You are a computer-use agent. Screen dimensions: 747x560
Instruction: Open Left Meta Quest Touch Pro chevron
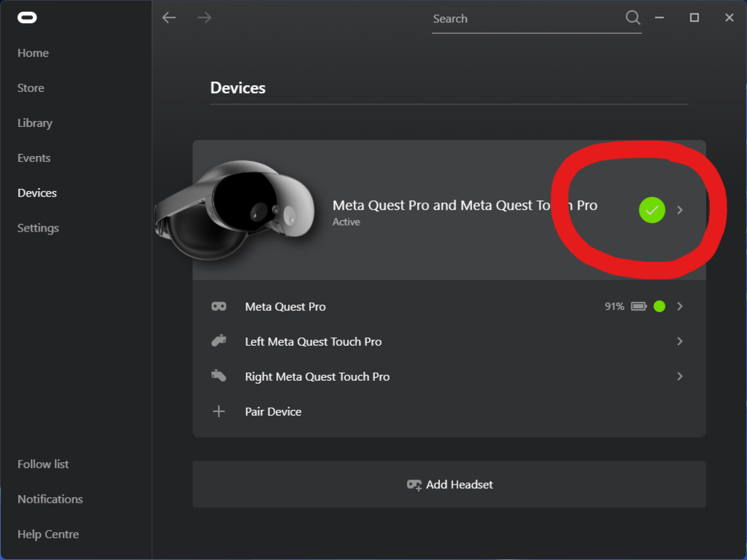[680, 341]
